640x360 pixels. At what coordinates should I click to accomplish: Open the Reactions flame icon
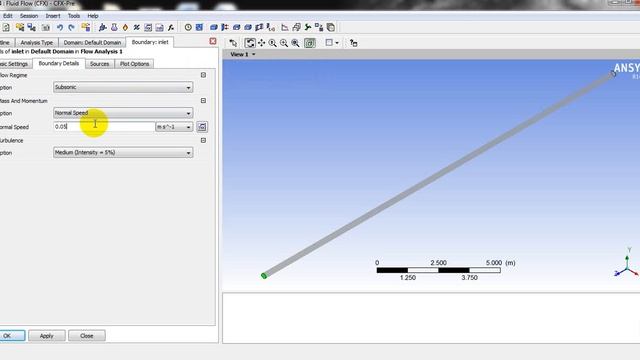click(125, 27)
